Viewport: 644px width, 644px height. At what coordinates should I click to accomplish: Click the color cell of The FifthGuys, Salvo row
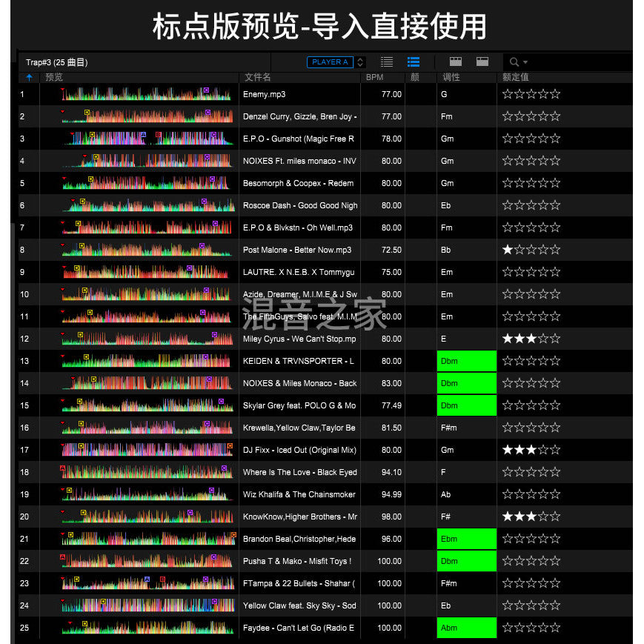tap(421, 316)
